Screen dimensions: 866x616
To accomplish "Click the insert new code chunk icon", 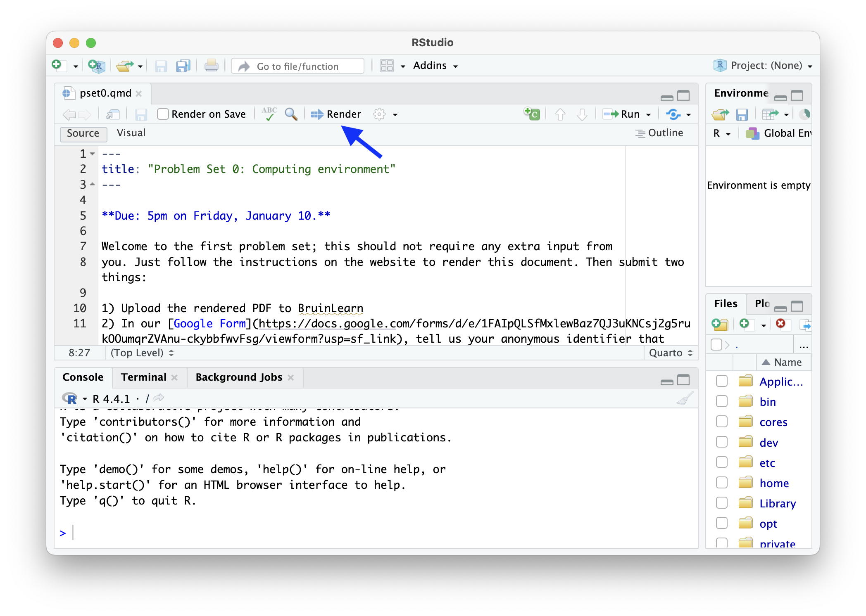I will [532, 114].
